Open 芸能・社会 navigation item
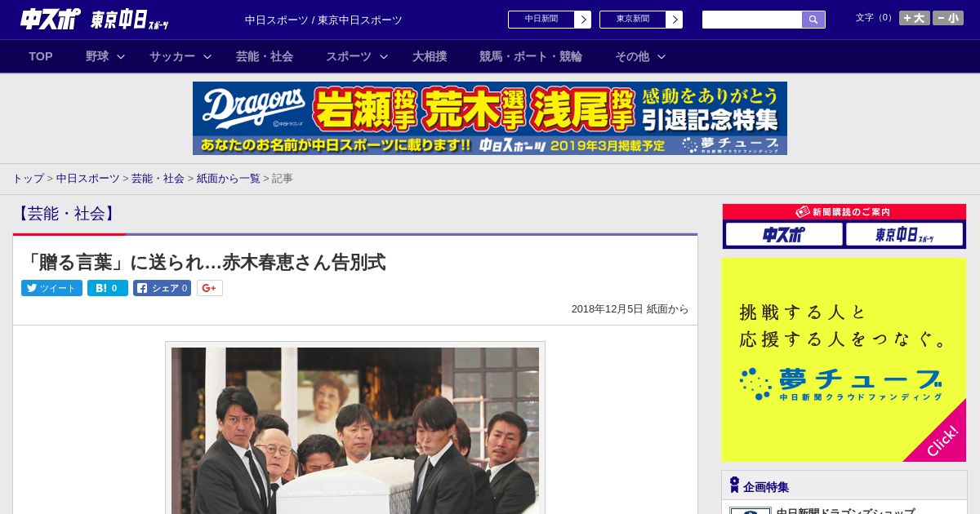This screenshot has width=980, height=514. click(x=265, y=56)
